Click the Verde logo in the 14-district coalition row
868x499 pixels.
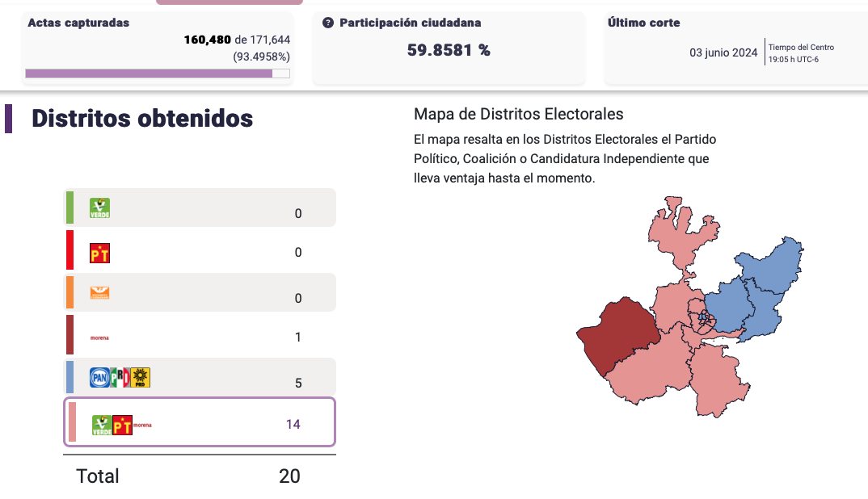(x=102, y=426)
